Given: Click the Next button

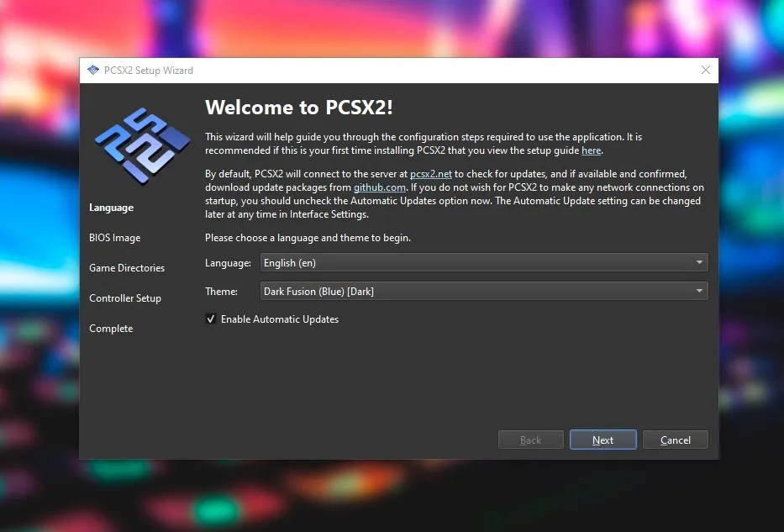Looking at the screenshot, I should point(603,440).
